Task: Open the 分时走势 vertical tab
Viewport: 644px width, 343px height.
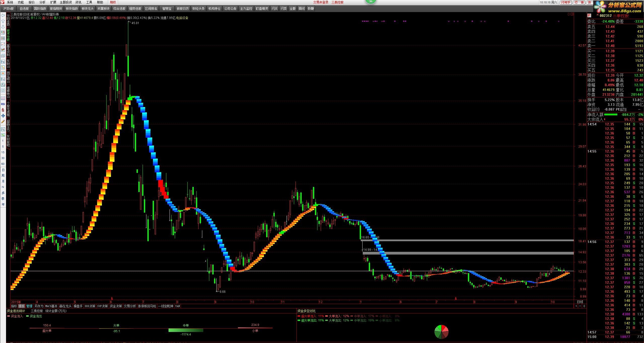Action: (8, 20)
